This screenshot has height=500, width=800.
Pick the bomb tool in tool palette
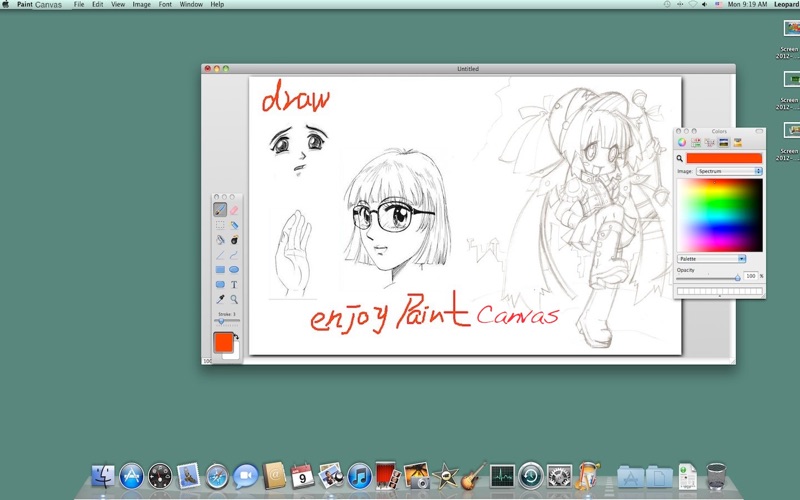pos(234,240)
